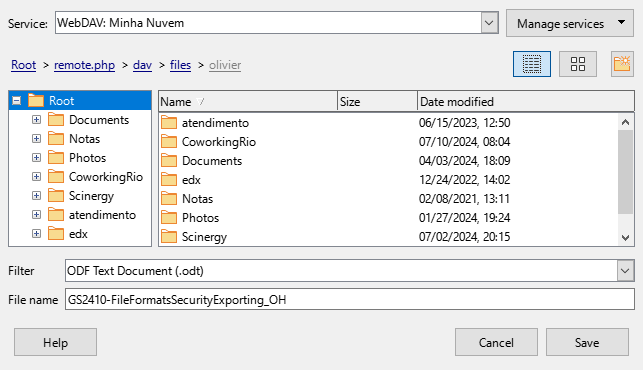The image size is (643, 370).
Task: Select Notas in the folder tree
Action: [x=84, y=139]
